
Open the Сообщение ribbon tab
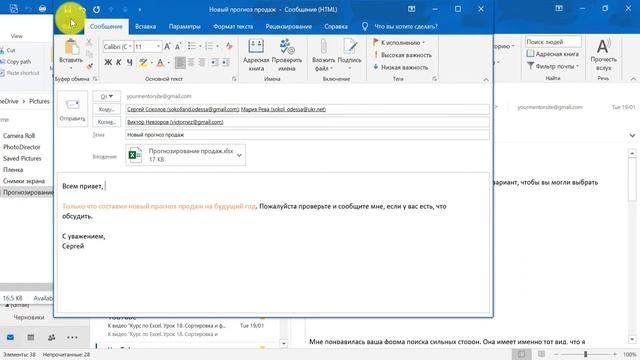[106, 27]
